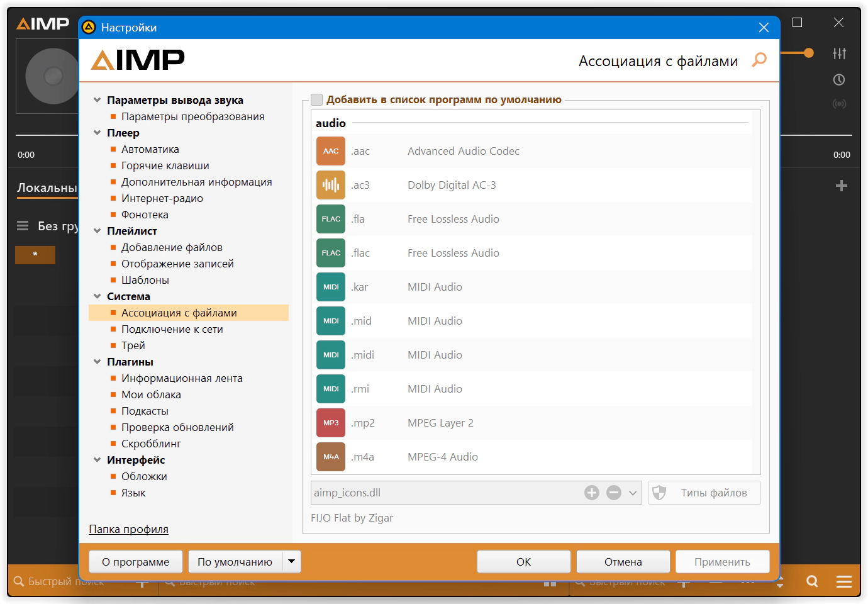The image size is (868, 604).
Task: Click the .mp2 MP3 format icon
Action: [331, 423]
